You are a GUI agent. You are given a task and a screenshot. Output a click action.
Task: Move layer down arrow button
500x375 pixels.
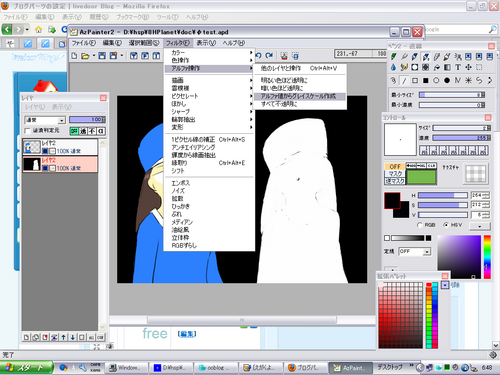[72, 337]
